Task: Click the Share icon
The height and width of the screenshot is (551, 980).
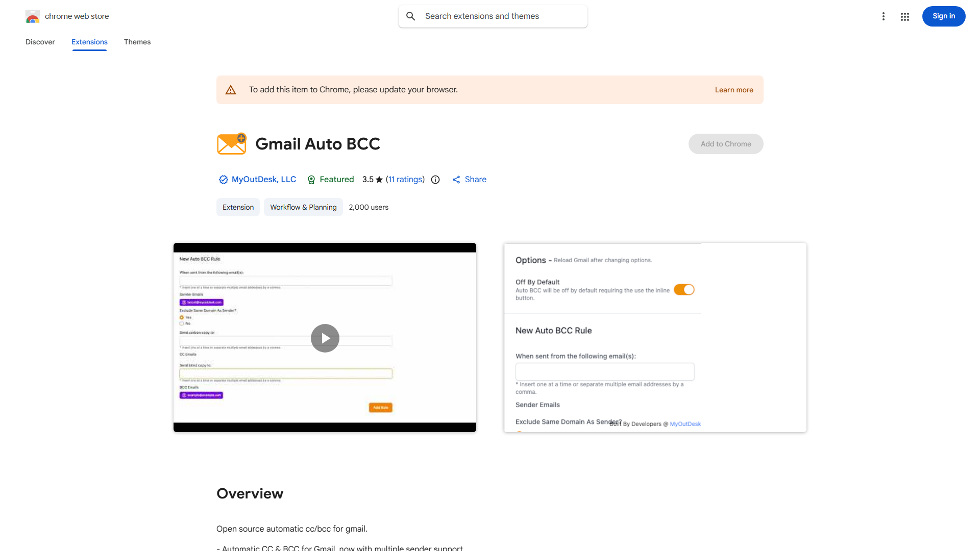Action: click(457, 180)
